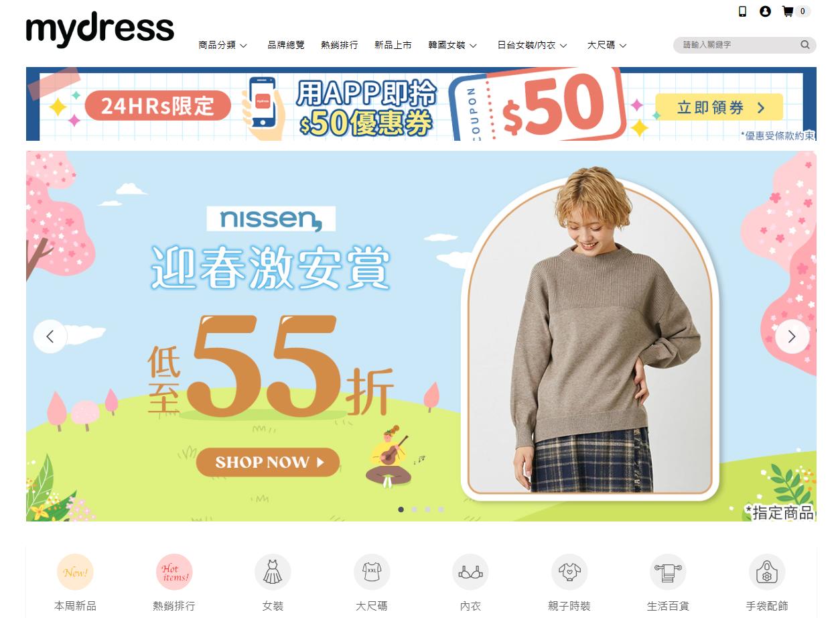Expand the 日台女裝/內衣 dropdown menu
Image resolution: width=840 pixels, height=618 pixels.
tap(533, 46)
